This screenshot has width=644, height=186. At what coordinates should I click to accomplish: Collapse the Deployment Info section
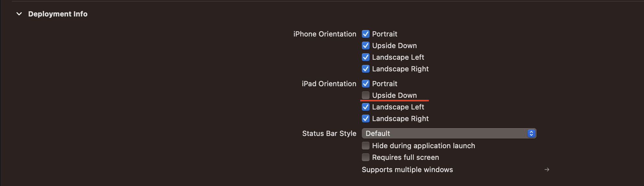pos(19,14)
